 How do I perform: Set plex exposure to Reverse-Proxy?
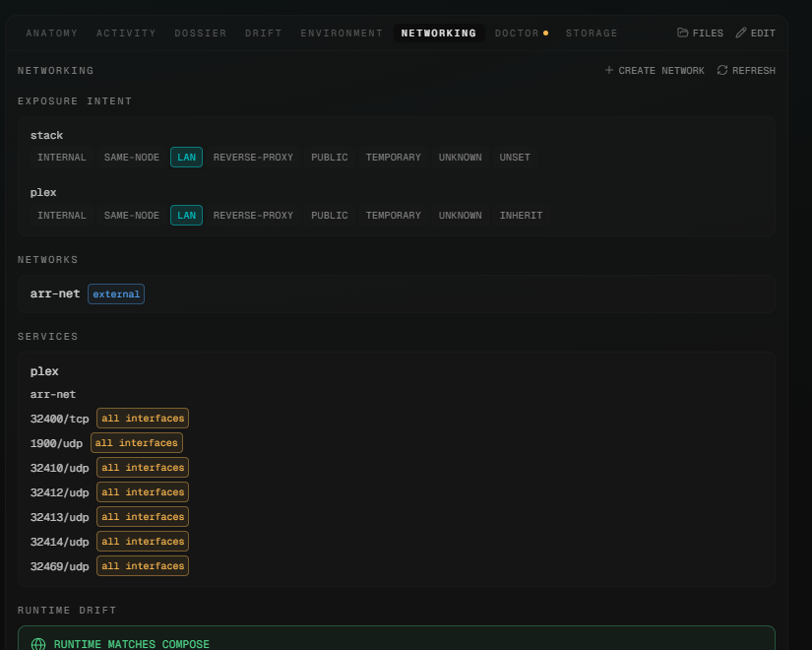tap(253, 215)
